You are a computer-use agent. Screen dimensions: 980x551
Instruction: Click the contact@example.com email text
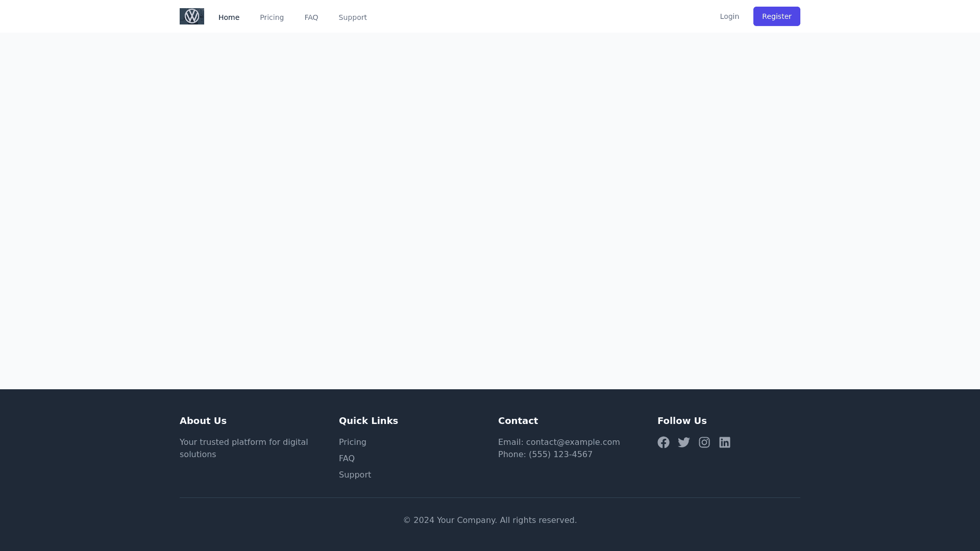click(x=573, y=442)
